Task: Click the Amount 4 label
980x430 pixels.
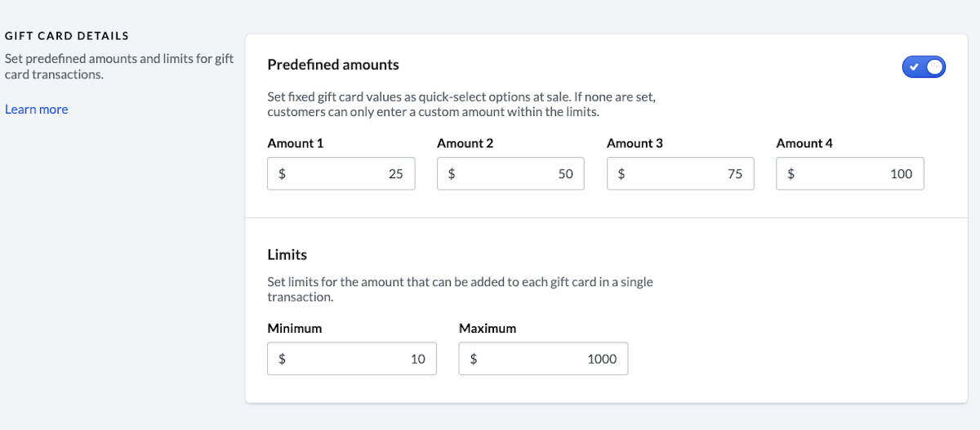Action: point(804,143)
